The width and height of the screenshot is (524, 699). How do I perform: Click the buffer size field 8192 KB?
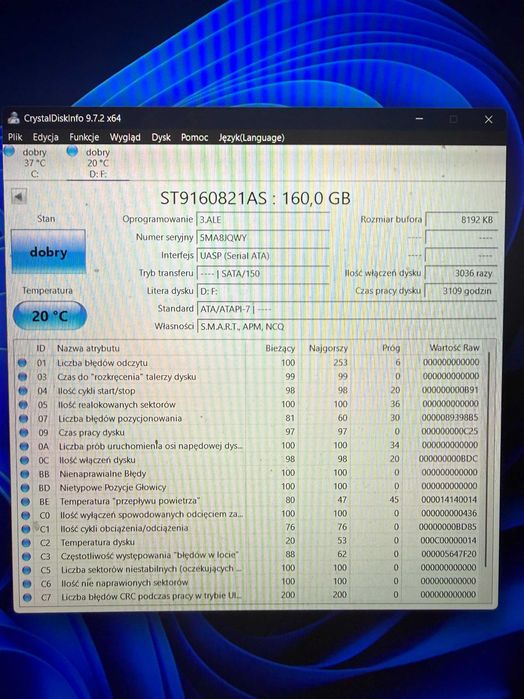[x=462, y=219]
